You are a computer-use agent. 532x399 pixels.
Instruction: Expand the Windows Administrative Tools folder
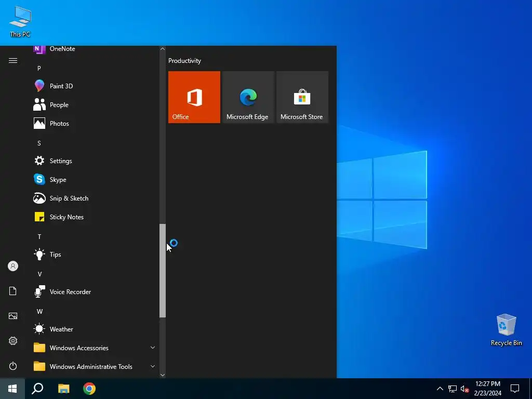(x=95, y=366)
